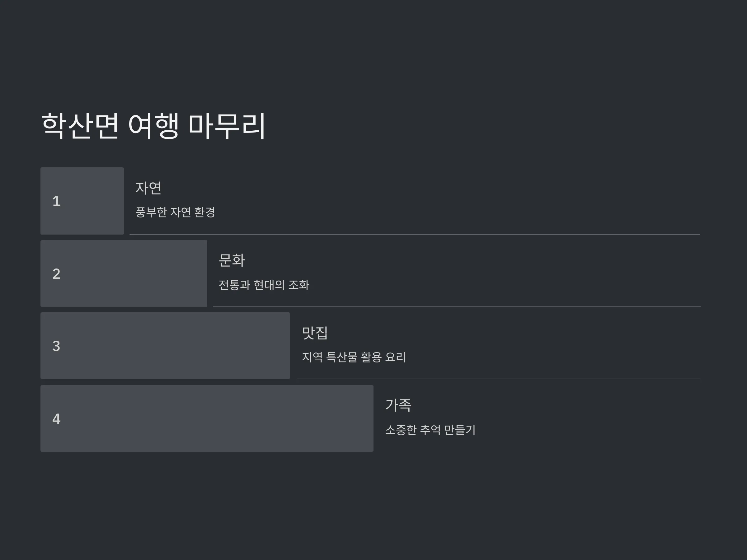Click the 가족 heading
This screenshot has height=560, width=747.
398,405
